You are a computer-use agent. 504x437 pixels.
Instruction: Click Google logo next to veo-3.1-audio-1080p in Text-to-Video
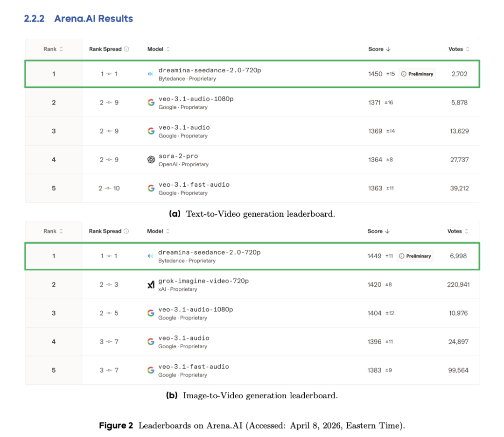151,102
